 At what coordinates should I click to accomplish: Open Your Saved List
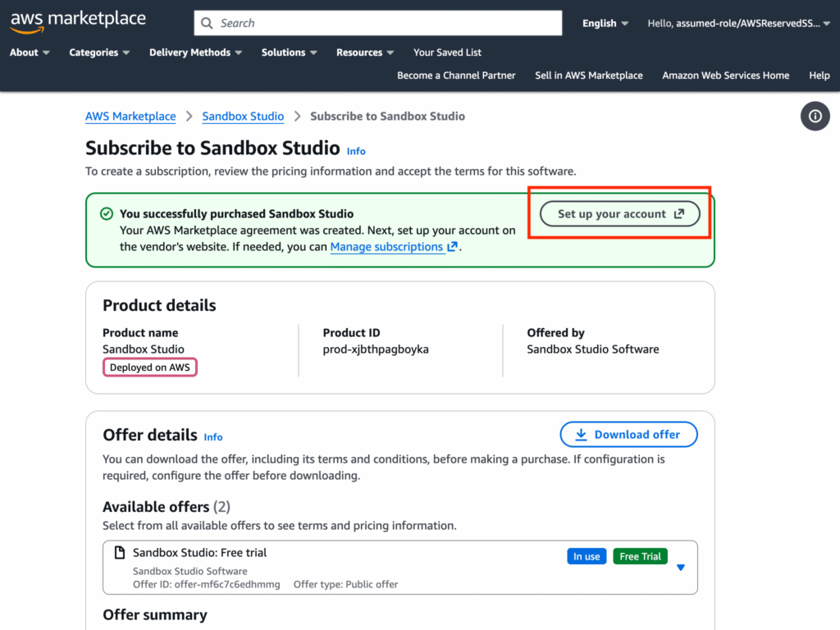pos(447,52)
